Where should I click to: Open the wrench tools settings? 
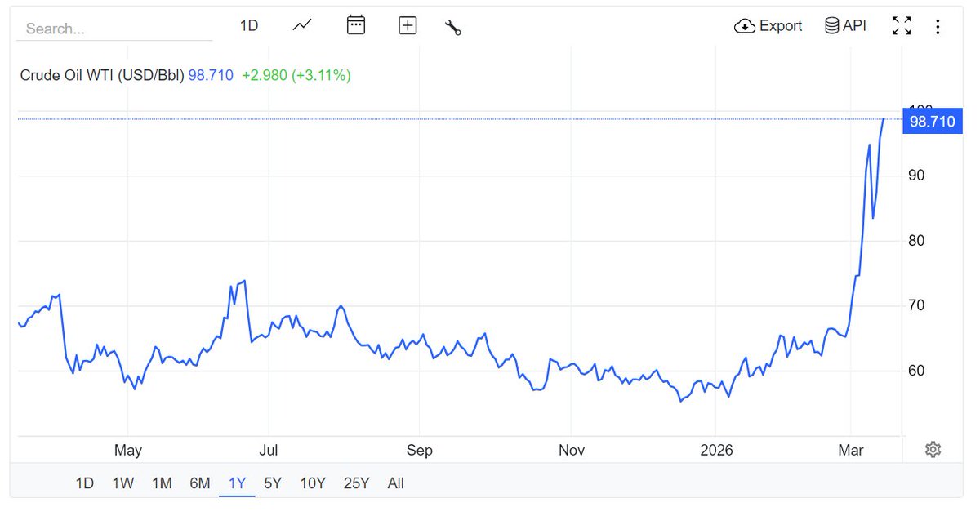(453, 26)
